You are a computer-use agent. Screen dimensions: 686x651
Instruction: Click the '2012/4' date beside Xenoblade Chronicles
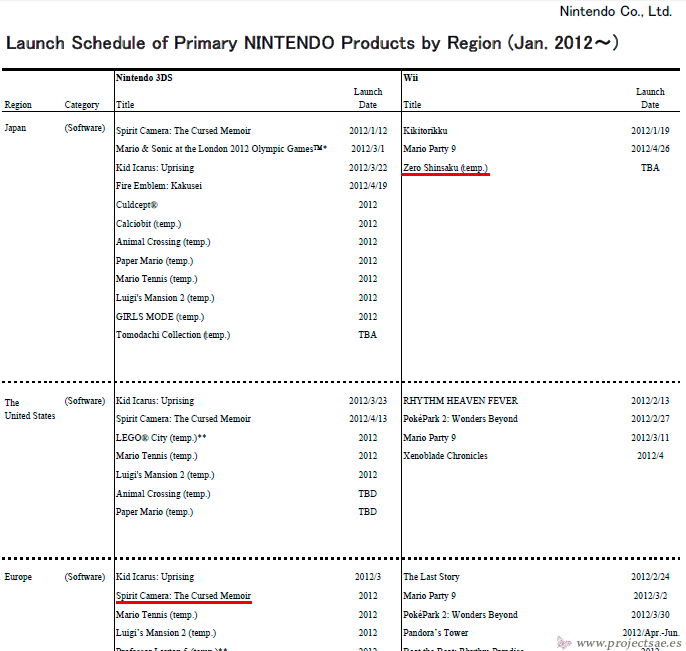click(x=650, y=456)
